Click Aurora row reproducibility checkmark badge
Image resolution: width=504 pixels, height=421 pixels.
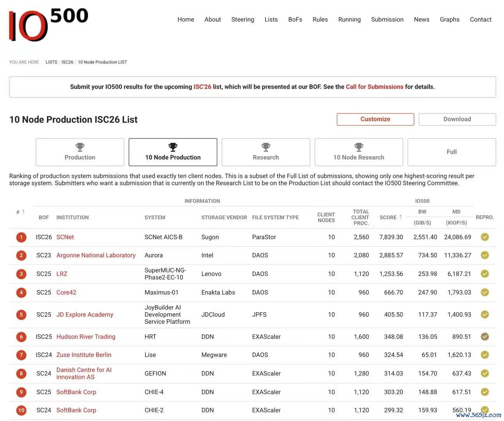[x=485, y=255]
